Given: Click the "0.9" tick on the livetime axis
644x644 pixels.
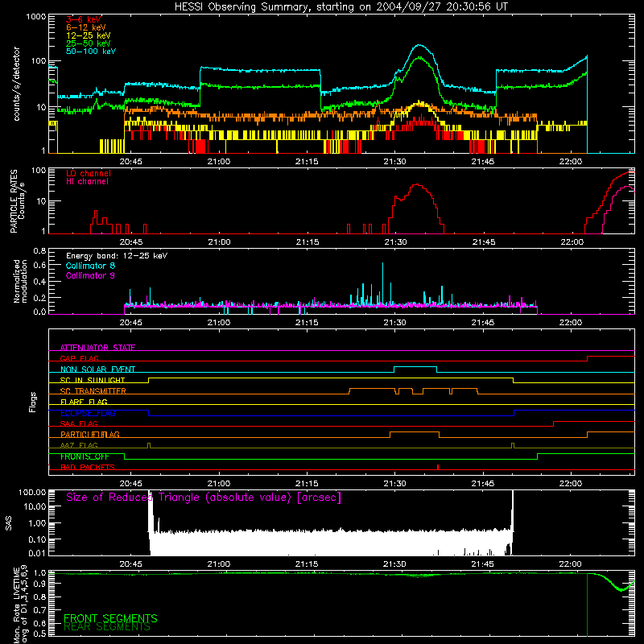Looking at the screenshot, I should point(39,584).
